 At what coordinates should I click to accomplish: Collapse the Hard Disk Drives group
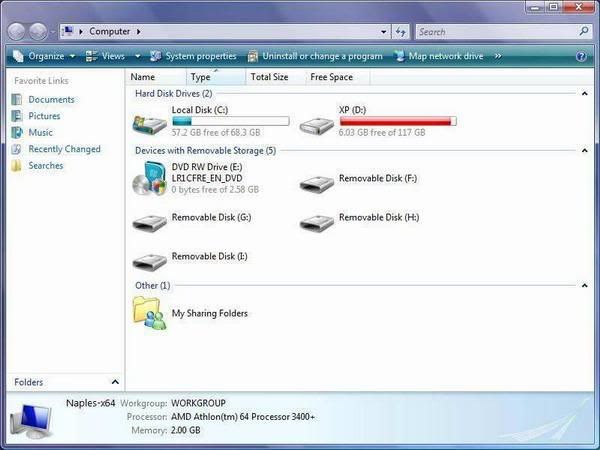(x=584, y=93)
